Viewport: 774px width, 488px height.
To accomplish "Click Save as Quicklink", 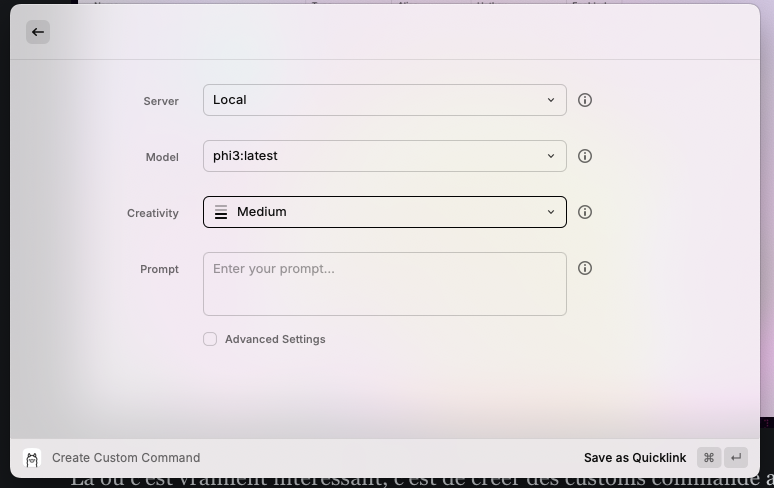I will coord(634,457).
